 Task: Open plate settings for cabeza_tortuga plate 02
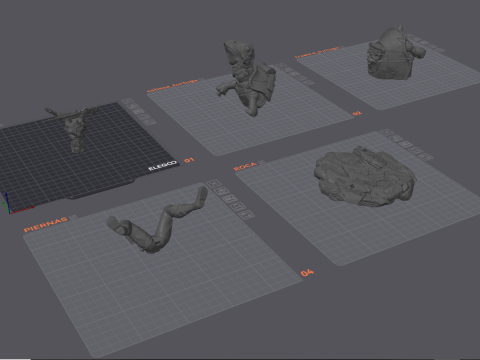tap(309, 83)
